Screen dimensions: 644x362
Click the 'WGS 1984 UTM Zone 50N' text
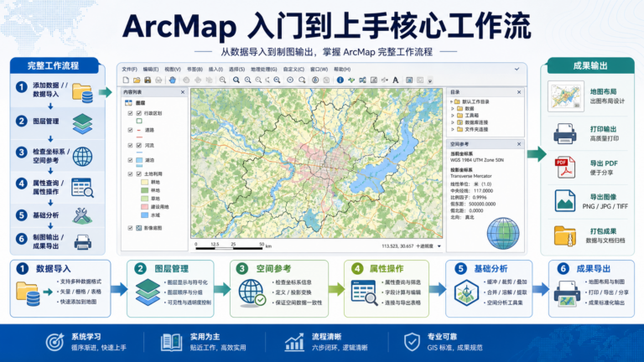[x=477, y=160]
